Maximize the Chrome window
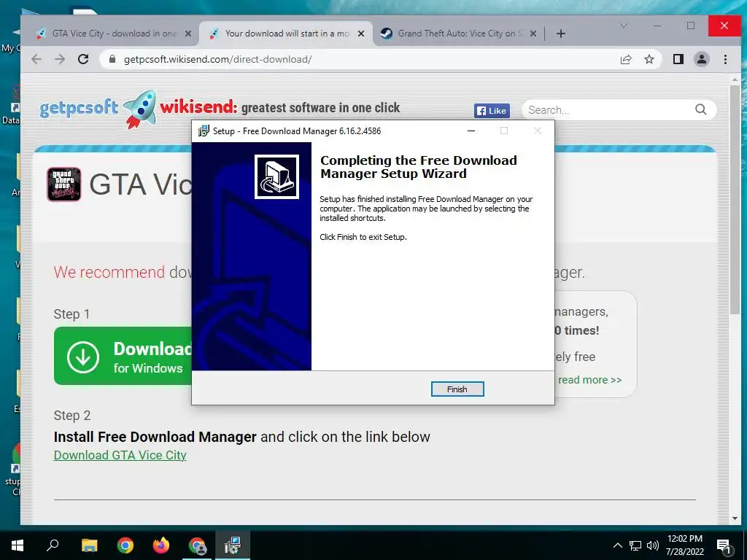The height and width of the screenshot is (560, 747). point(690,26)
